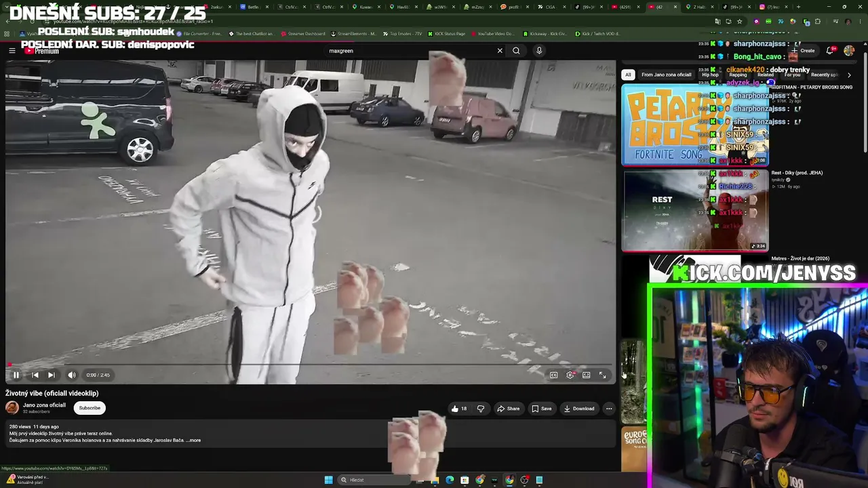Click taskbar search box Hledat
Image resolution: width=868 pixels, height=488 pixels.
[375, 480]
